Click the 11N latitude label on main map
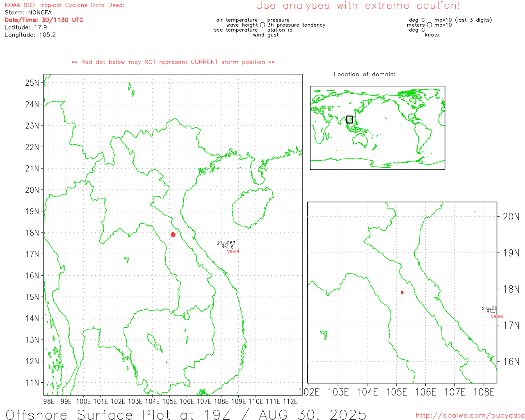The width and height of the screenshot is (525, 420). pos(32,383)
